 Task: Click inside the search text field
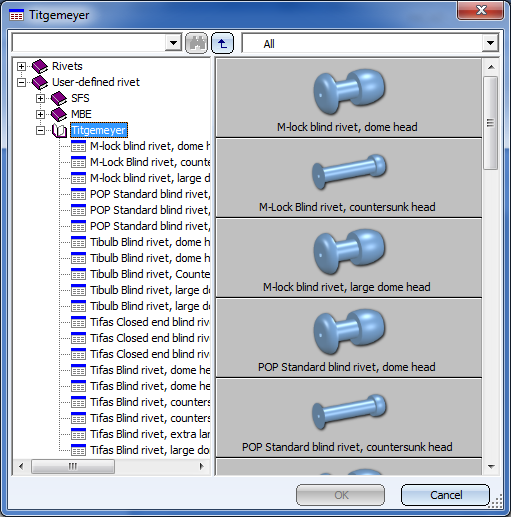click(x=89, y=43)
